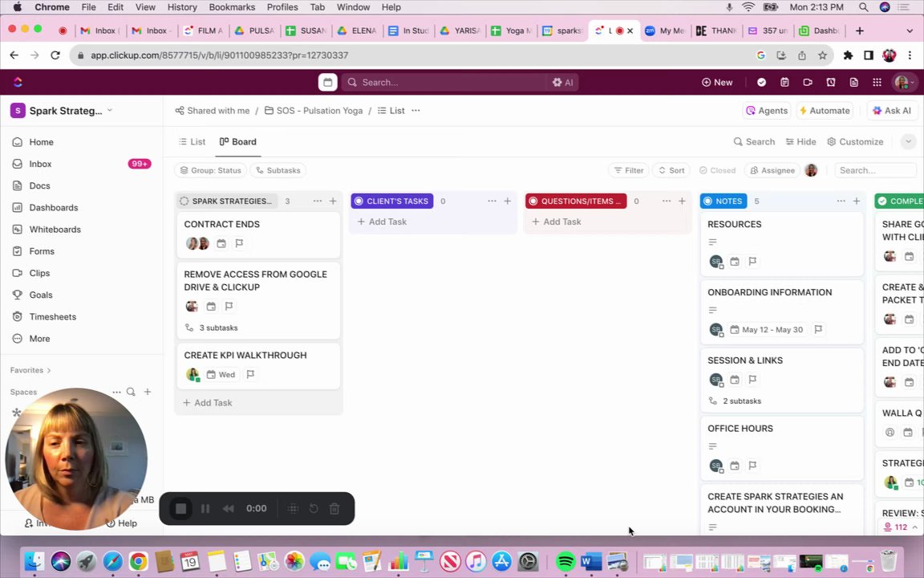Image resolution: width=924 pixels, height=578 pixels.
Task: Open the apps grid icon in top bar
Action: (x=877, y=83)
